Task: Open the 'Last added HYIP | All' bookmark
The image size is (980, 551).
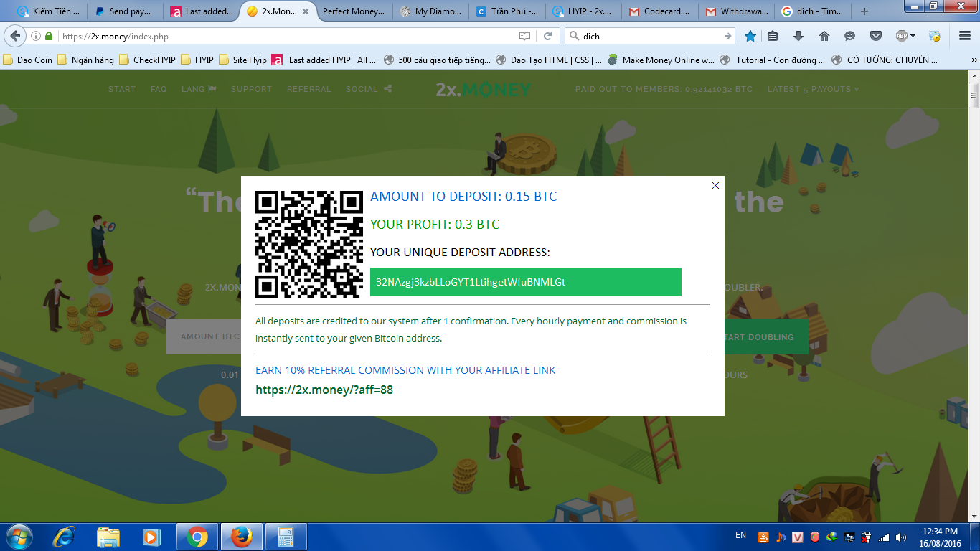Action: (x=324, y=60)
